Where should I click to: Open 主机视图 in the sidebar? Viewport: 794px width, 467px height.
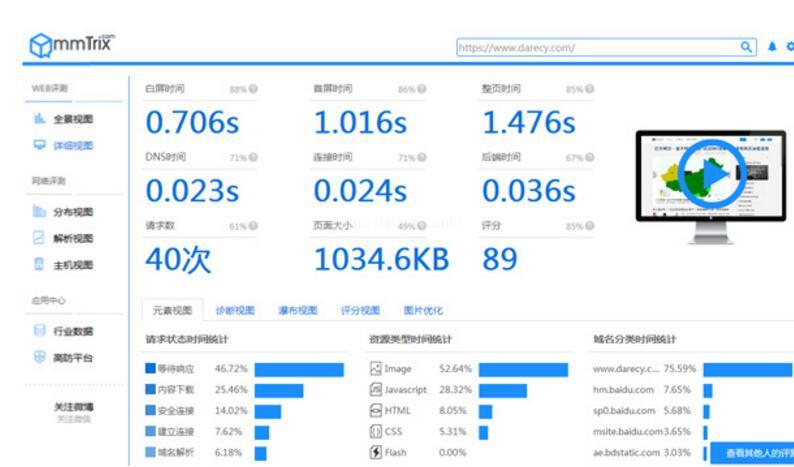72,265
